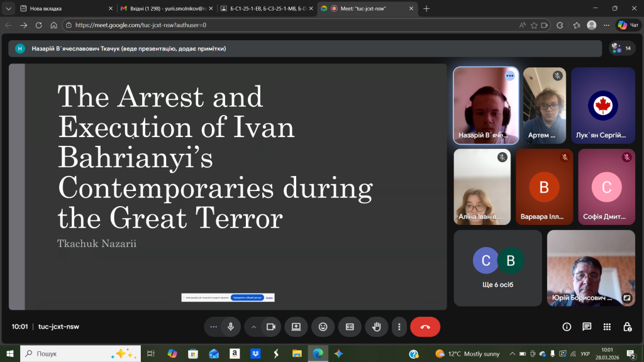Open audio settings dots beside microphone
This screenshot has height=362, width=644.
point(214,327)
